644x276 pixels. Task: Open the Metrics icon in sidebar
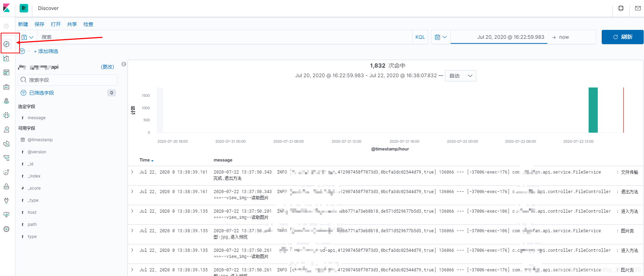(6, 129)
